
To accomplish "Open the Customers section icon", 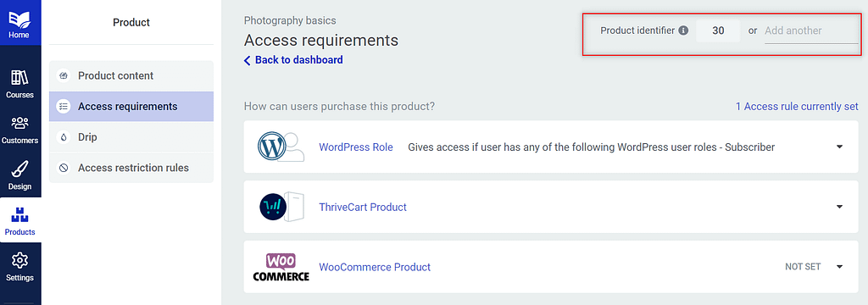I will click(x=20, y=123).
